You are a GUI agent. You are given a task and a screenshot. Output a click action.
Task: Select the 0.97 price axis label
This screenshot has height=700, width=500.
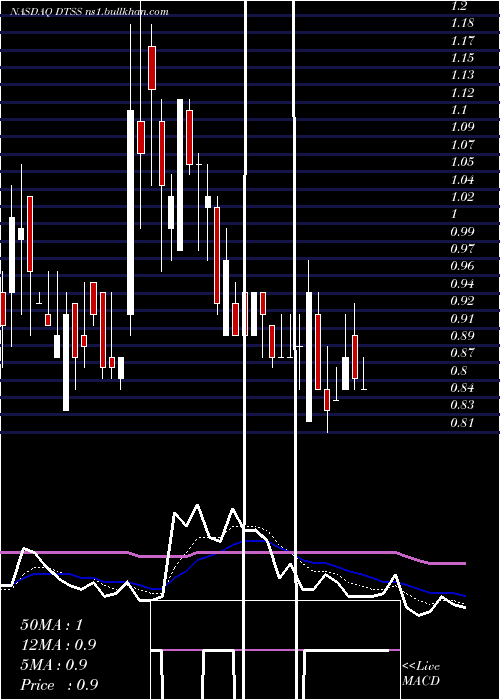click(462, 249)
